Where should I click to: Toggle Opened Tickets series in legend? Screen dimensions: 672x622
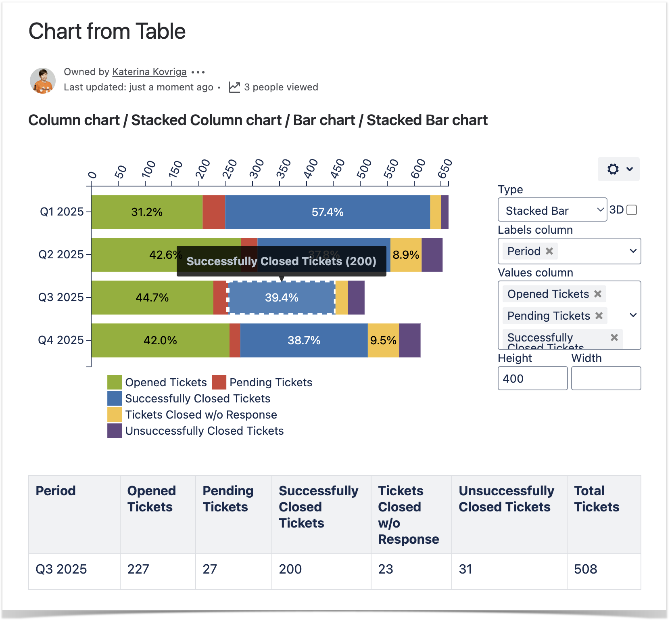click(115, 382)
